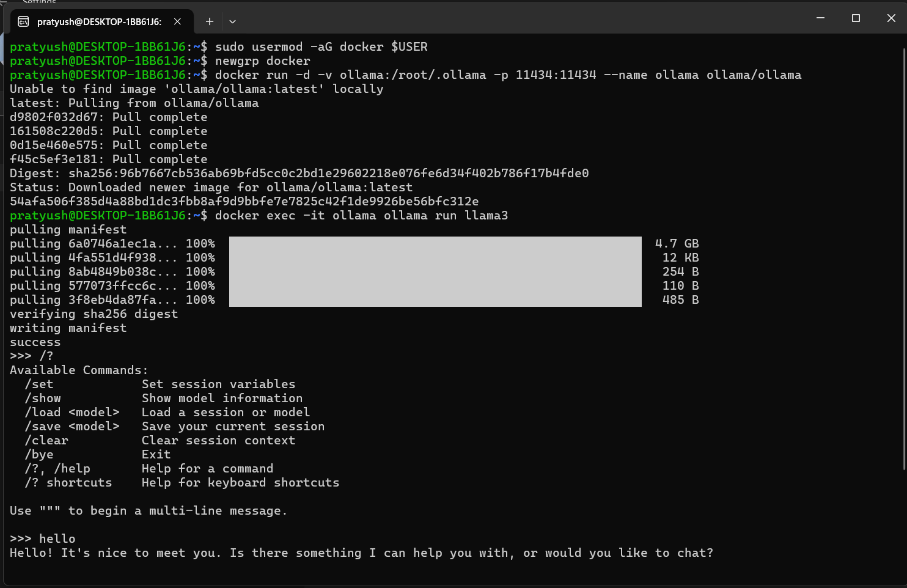Click the '0d15e460e575: Pull complete' line
The image size is (907, 588).
pos(109,145)
